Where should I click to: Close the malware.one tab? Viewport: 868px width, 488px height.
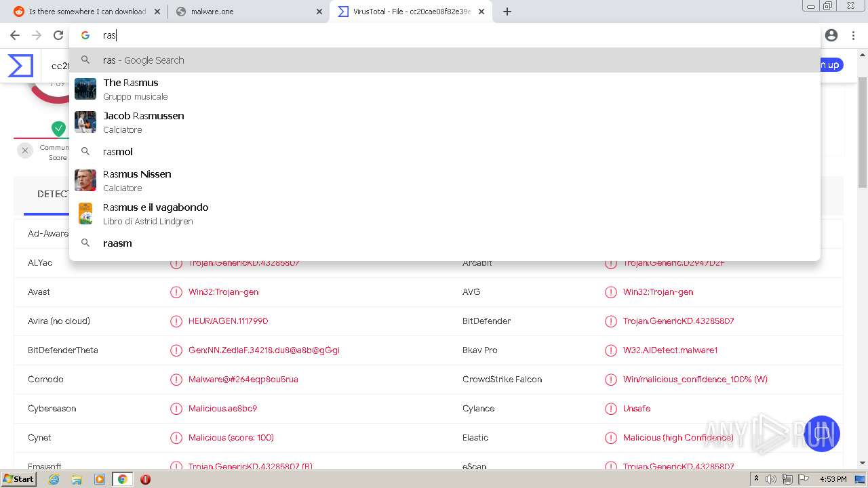pos(319,12)
